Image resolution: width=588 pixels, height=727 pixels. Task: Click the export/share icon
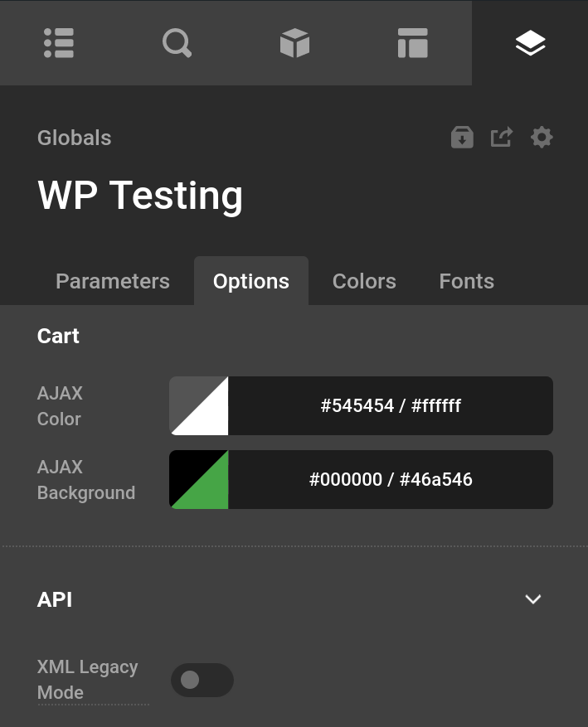(502, 137)
